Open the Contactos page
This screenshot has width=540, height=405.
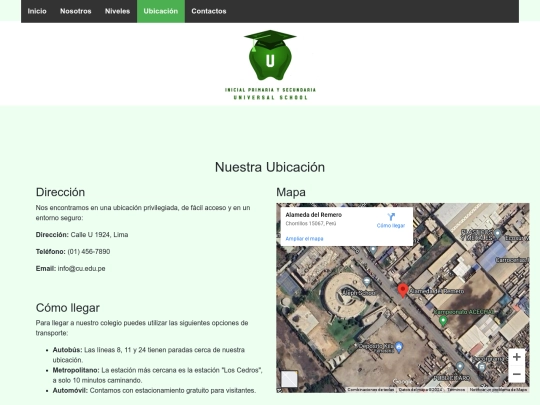click(x=209, y=11)
